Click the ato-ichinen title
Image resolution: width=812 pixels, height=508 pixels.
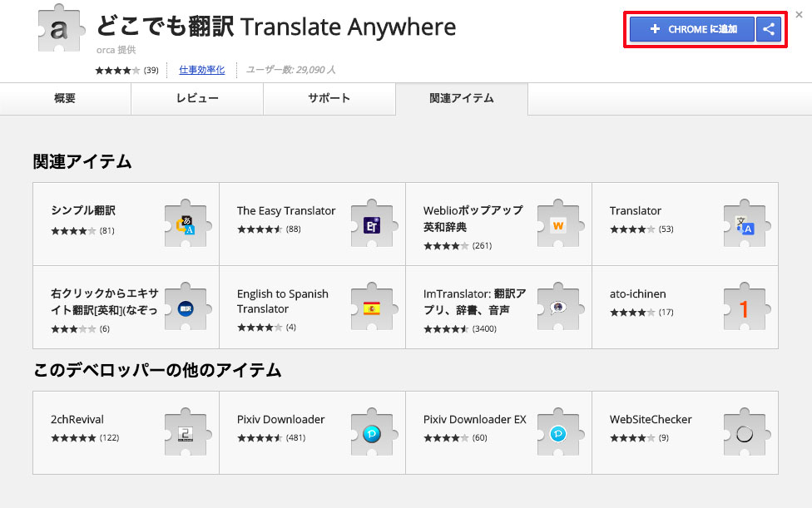point(638,293)
